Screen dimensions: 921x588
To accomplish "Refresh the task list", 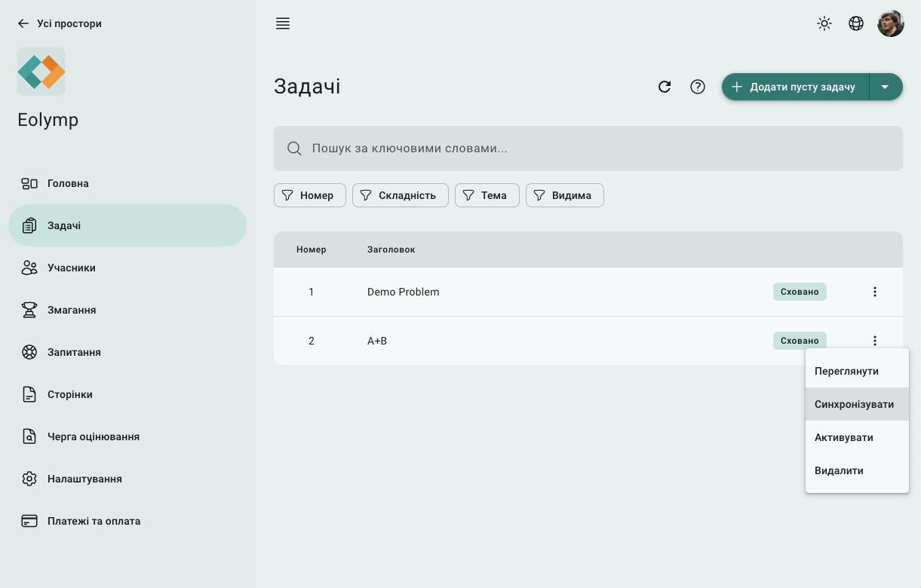I will [x=665, y=87].
